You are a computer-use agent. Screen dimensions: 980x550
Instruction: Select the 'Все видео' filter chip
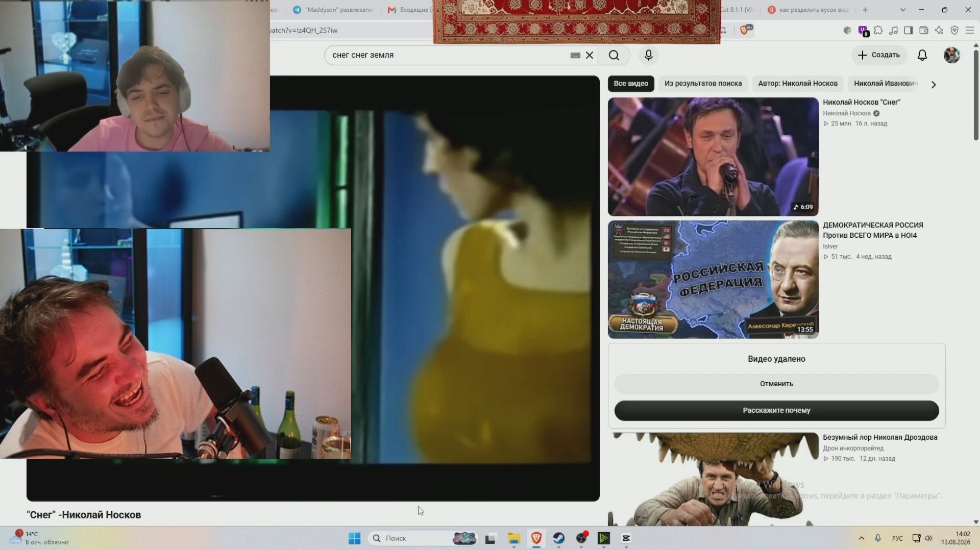[x=631, y=83]
